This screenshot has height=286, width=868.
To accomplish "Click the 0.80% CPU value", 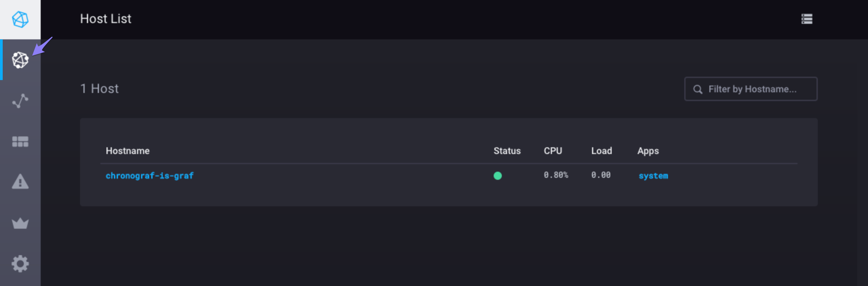I will (556, 175).
